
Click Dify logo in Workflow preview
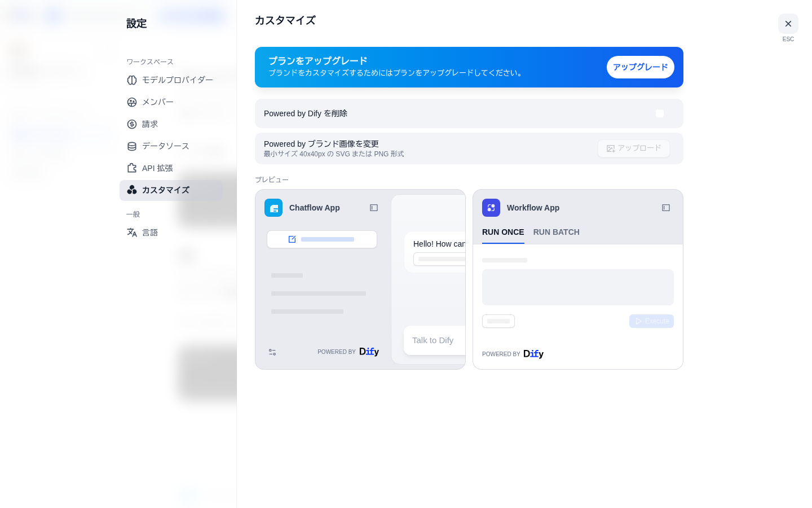[533, 354]
